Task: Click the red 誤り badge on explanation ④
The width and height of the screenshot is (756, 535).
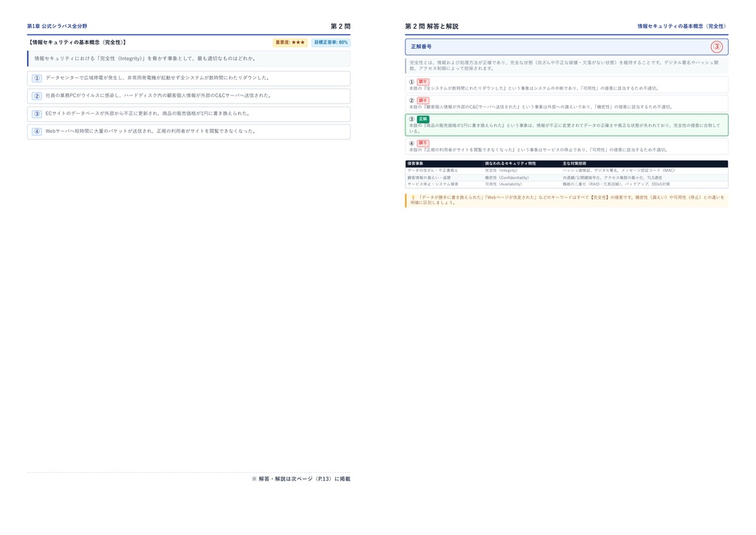Action: coord(423,143)
